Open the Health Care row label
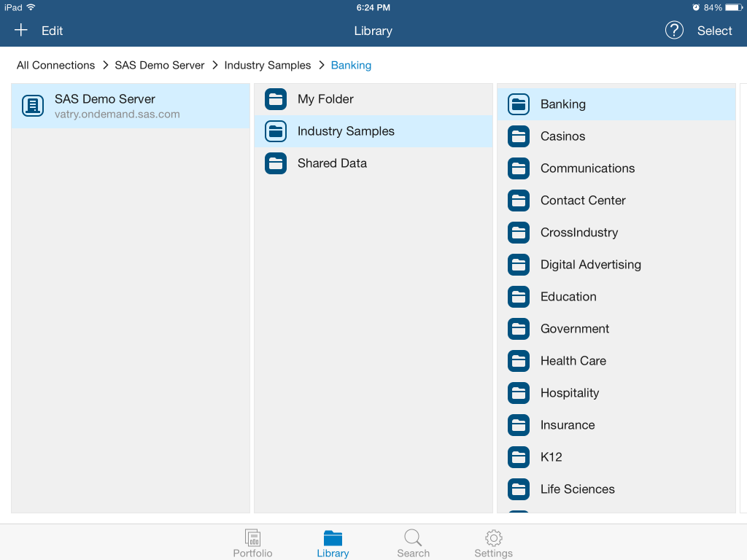Image resolution: width=747 pixels, height=560 pixels. (573, 361)
